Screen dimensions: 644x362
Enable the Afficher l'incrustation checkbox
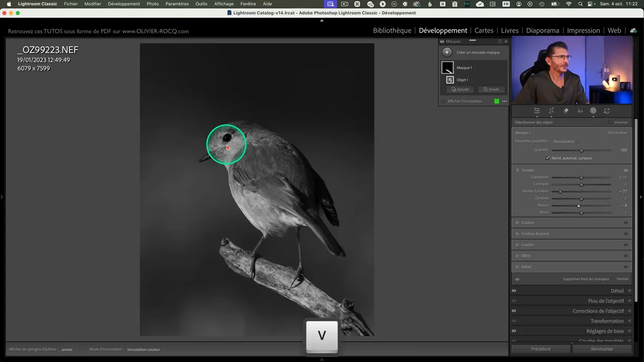click(x=443, y=102)
